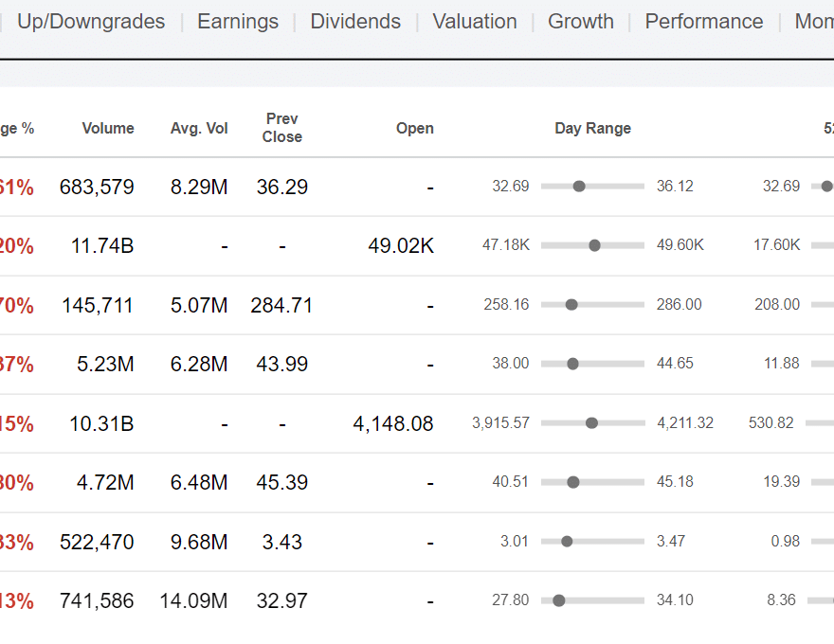
Task: Click day range slider for 27.80–34.10 row
Action: pyautogui.click(x=592, y=600)
